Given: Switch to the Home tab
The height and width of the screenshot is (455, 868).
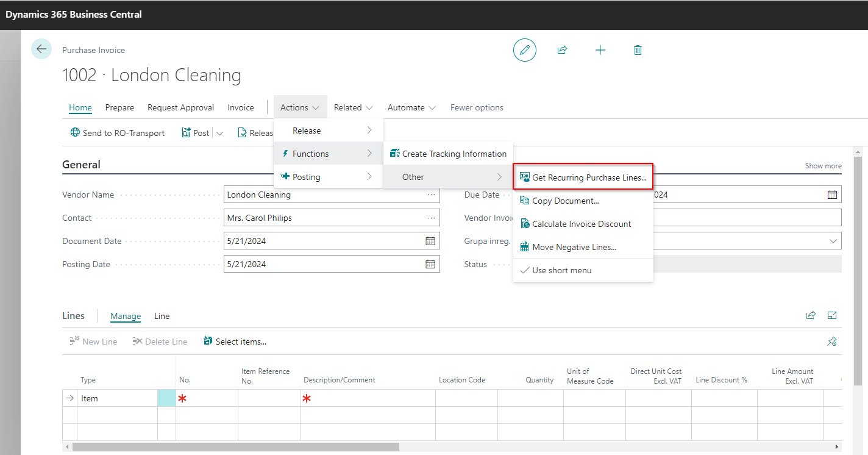Looking at the screenshot, I should (x=80, y=107).
